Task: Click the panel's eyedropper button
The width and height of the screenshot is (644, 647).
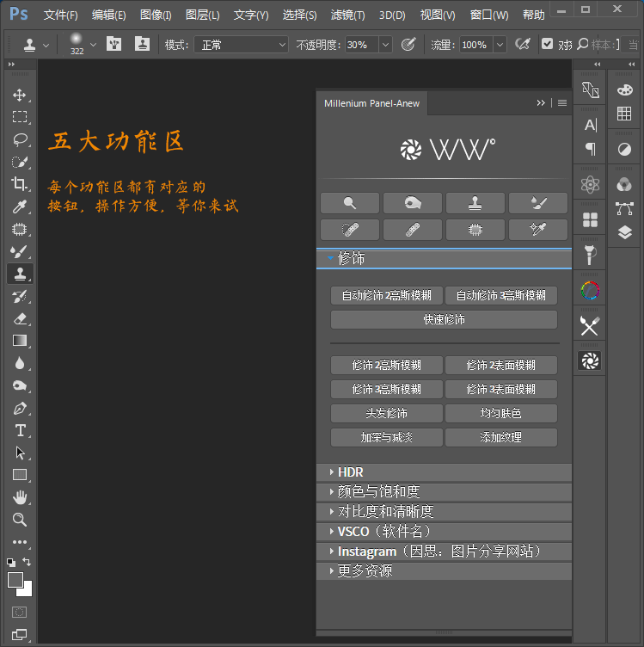Action: point(538,230)
